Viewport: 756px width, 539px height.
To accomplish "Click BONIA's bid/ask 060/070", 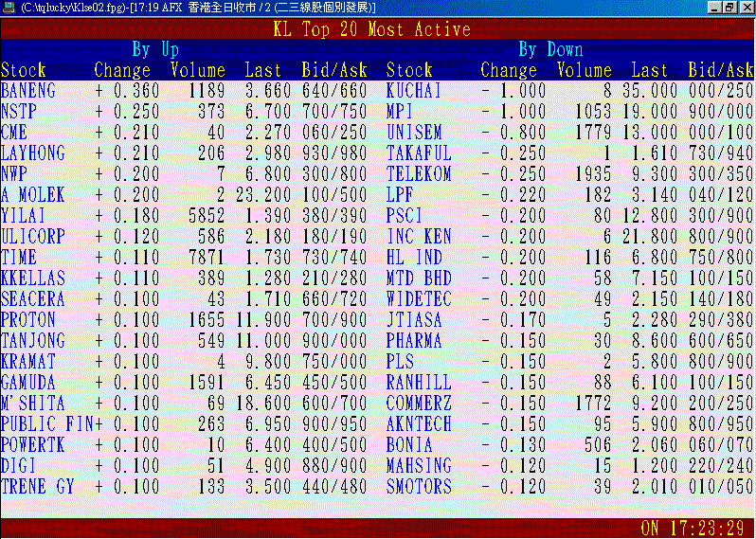I will click(x=721, y=444).
